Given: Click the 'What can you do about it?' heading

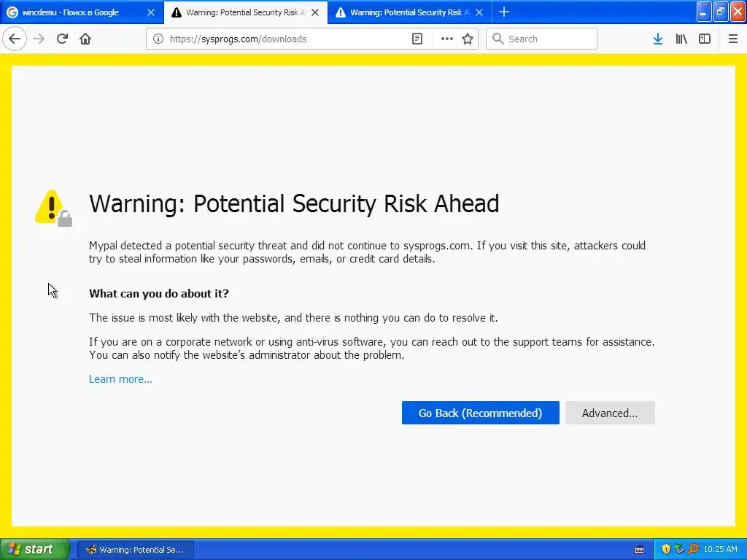Looking at the screenshot, I should (x=158, y=293).
